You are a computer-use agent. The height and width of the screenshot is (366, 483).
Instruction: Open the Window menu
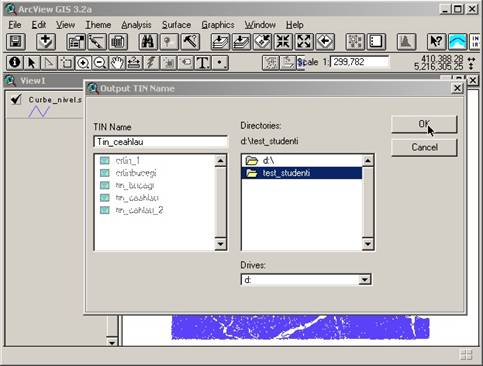click(260, 25)
